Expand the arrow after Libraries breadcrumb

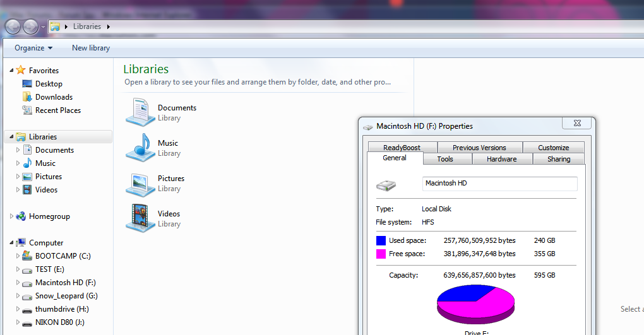(109, 26)
